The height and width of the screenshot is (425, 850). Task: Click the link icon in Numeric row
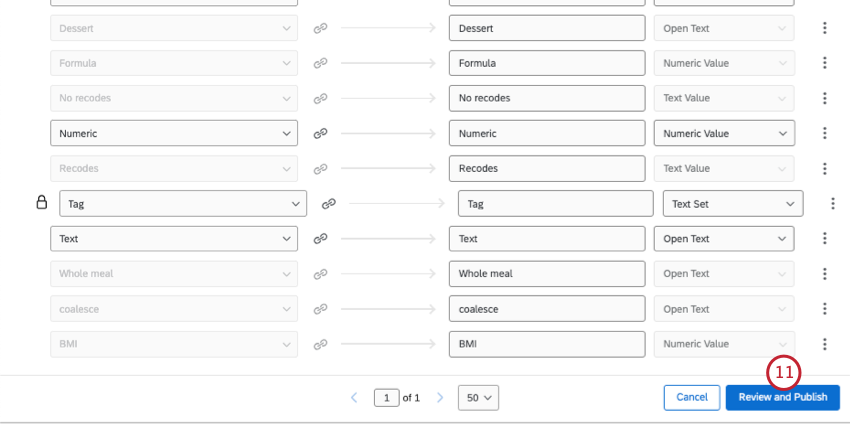click(x=321, y=133)
